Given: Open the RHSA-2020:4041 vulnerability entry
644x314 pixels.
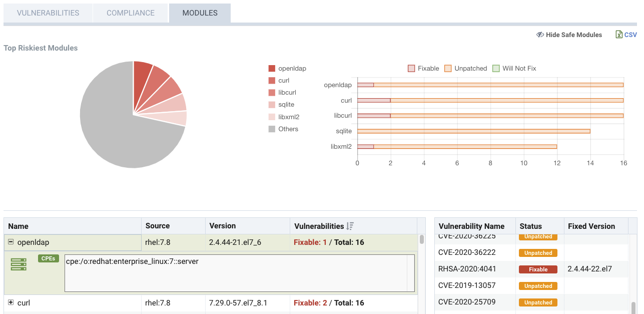Looking at the screenshot, I should (467, 269).
